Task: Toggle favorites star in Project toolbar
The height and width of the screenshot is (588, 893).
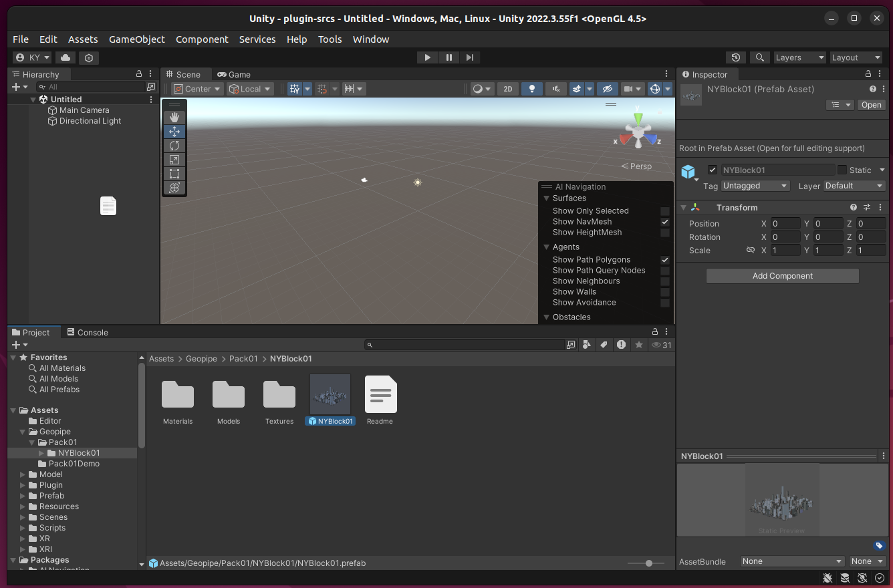Action: coord(639,345)
